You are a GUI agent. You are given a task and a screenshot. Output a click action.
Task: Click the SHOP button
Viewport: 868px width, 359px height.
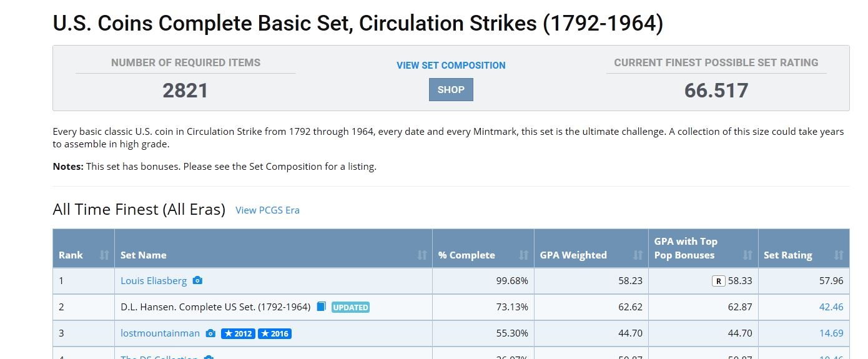pos(451,89)
